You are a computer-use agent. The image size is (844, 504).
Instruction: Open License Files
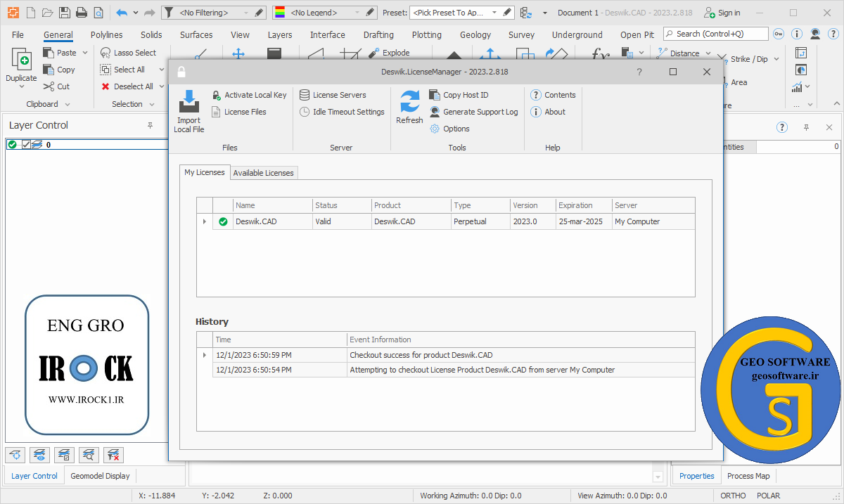[238, 112]
